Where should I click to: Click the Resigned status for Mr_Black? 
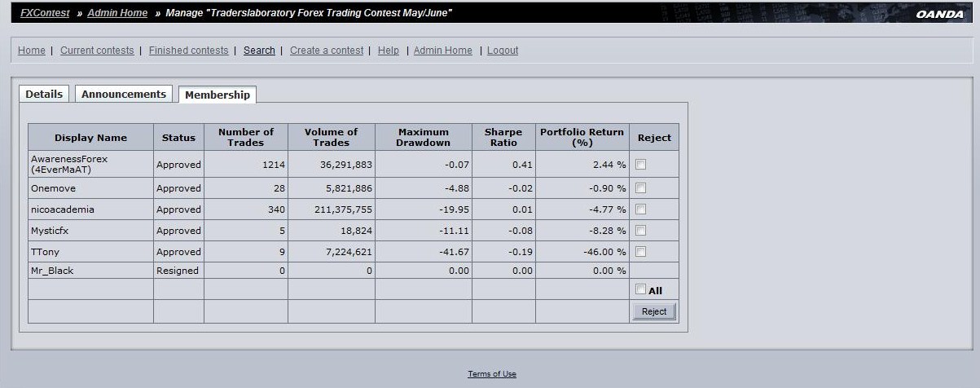coord(178,271)
